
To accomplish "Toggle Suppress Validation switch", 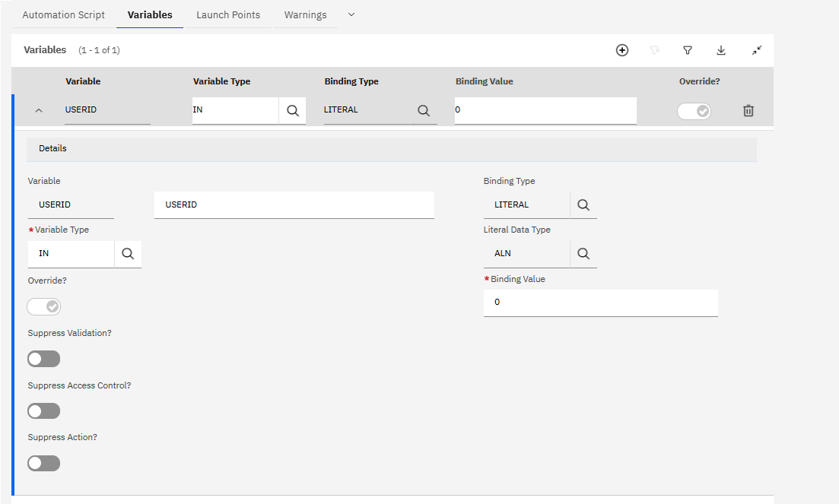I will tap(43, 359).
